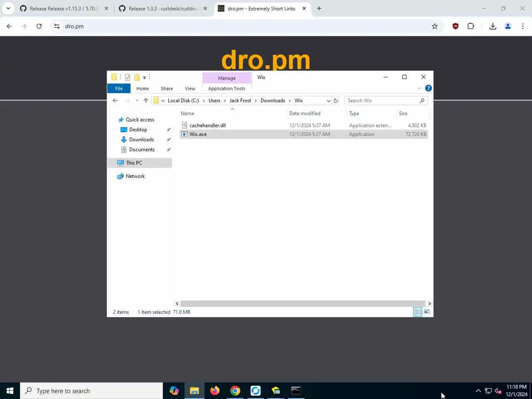Open Downloads in the navigation pane

141,140
